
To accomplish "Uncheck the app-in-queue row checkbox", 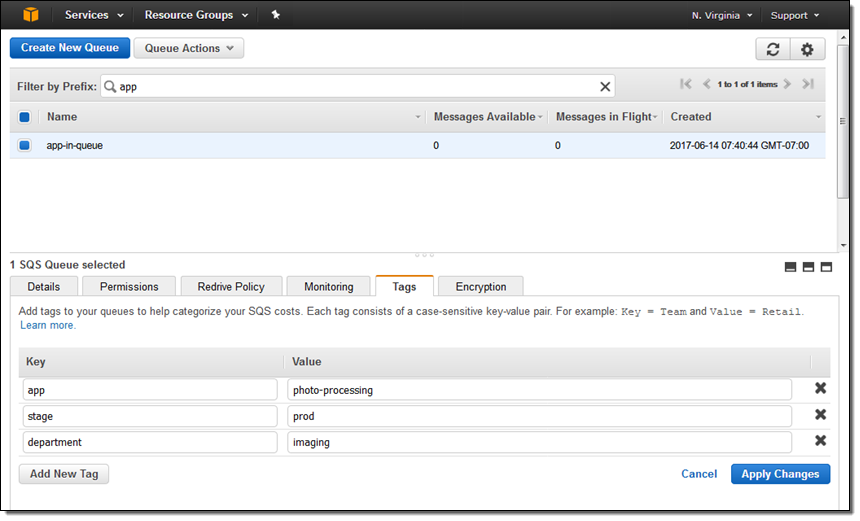I will [x=25, y=145].
